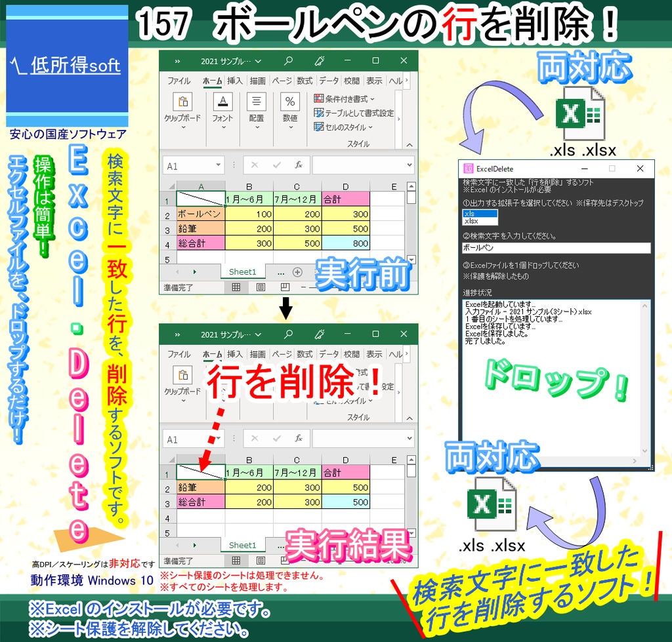
Task: Expand the formula bar dropdown arrow
Action: [x=411, y=165]
